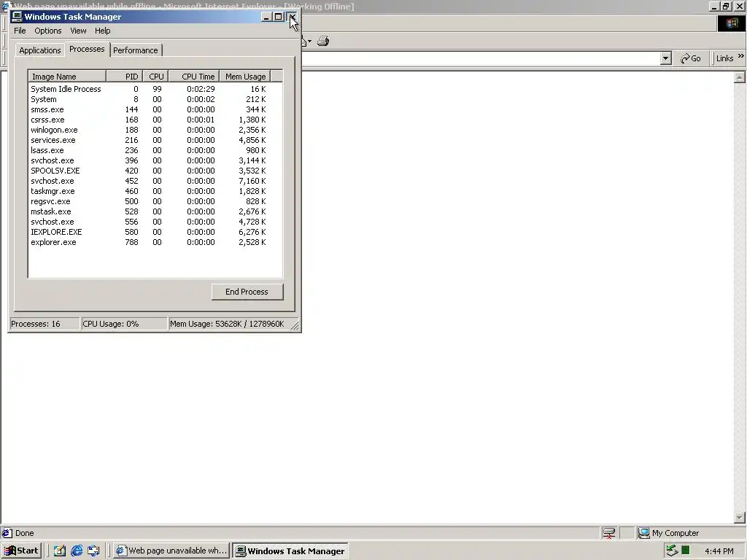Screen dimensions: 747x560
Task: Select the explorer.exe process
Action: [x=155, y=242]
